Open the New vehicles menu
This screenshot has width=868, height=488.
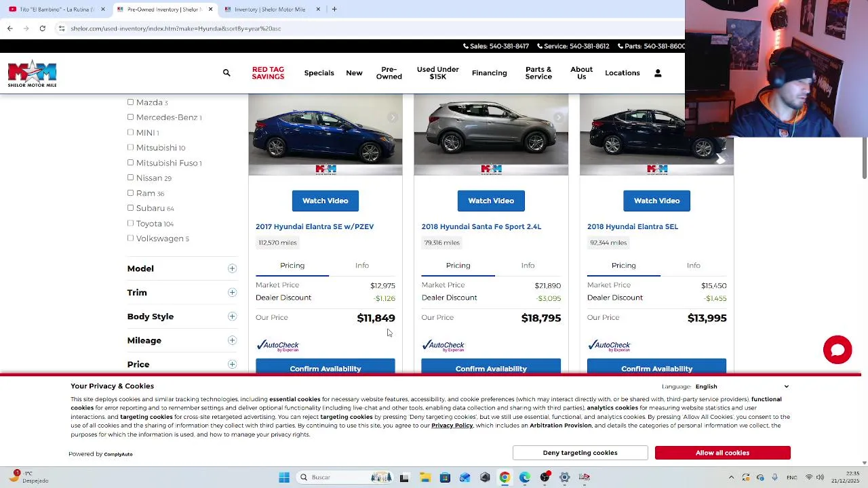click(354, 73)
